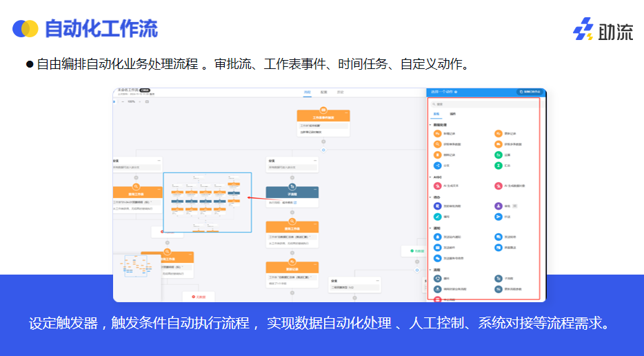Collapse the 数据处理 section
Image resolution: width=644 pixels, height=356 pixels.
431,124
